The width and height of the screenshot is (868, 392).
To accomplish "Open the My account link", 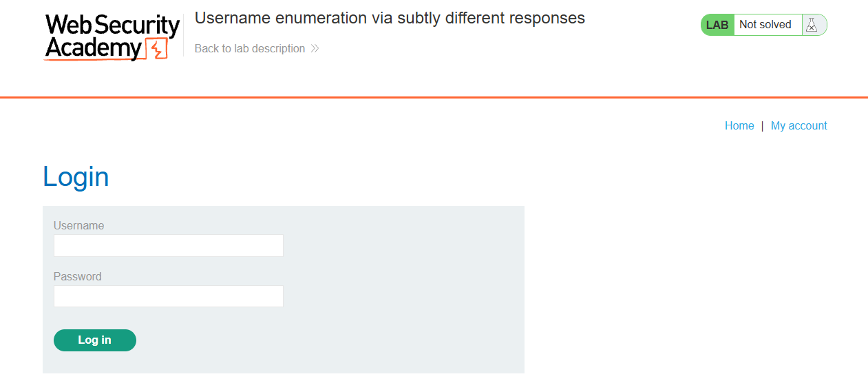I will 799,125.
